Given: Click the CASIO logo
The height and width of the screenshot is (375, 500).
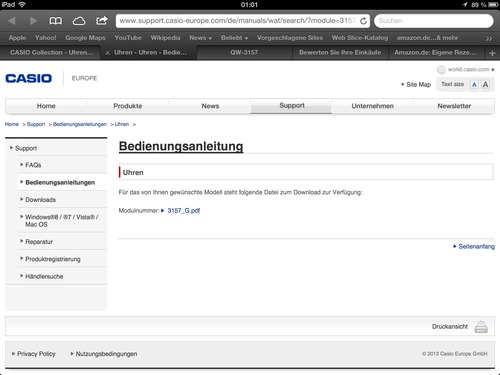Looking at the screenshot, I should [29, 78].
